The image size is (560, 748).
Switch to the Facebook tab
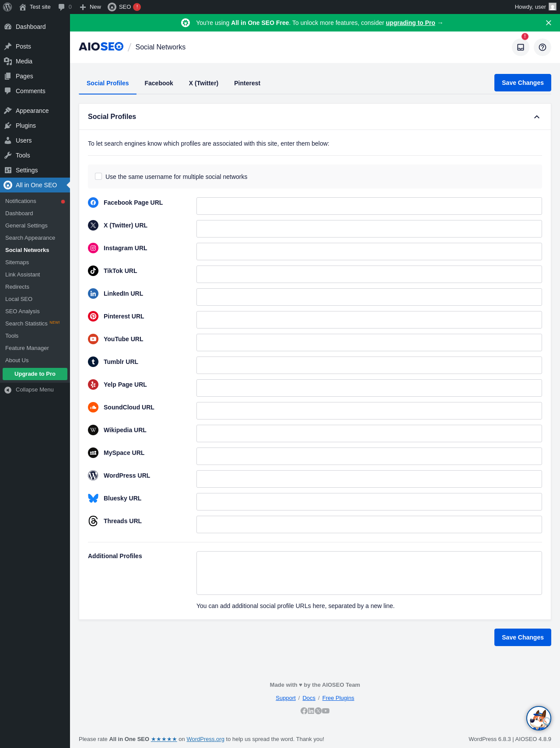click(159, 83)
